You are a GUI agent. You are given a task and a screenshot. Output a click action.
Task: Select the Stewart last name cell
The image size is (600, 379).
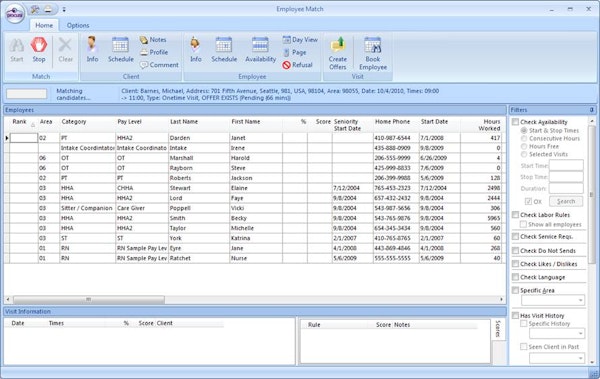199,188
